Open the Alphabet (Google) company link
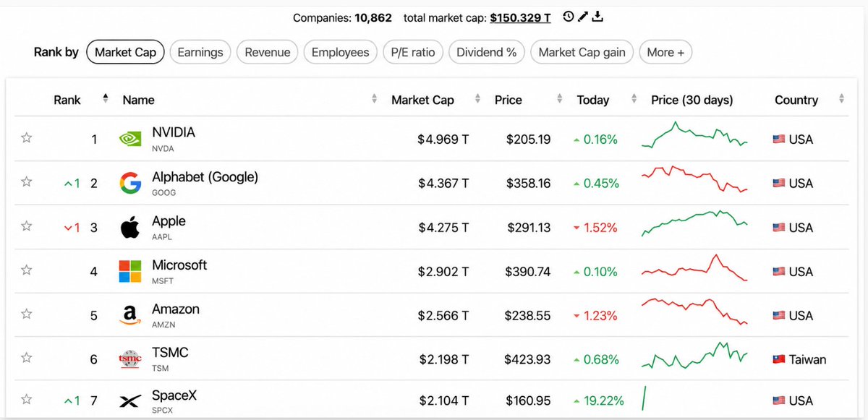Image resolution: width=868 pixels, height=420 pixels. coord(205,177)
